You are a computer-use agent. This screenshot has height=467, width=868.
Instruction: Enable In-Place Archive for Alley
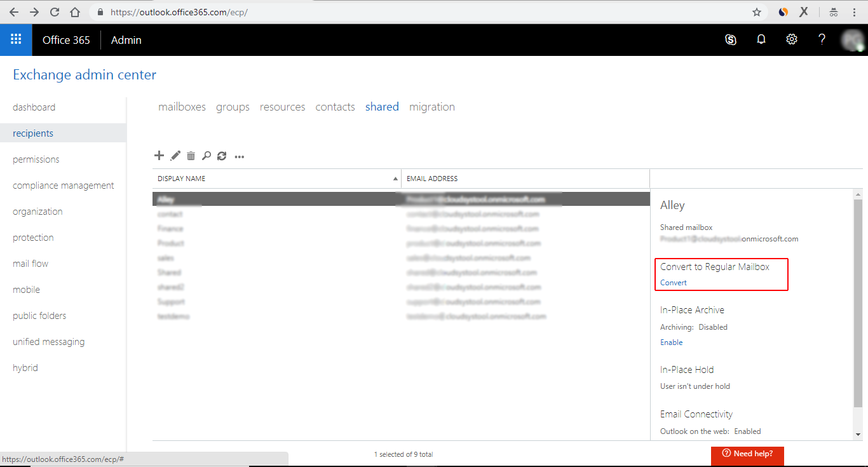click(x=671, y=342)
